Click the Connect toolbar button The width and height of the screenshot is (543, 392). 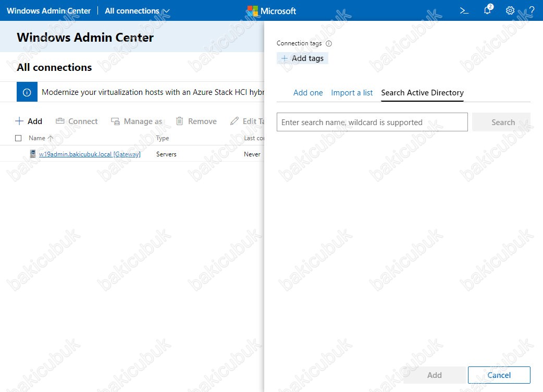pos(77,121)
